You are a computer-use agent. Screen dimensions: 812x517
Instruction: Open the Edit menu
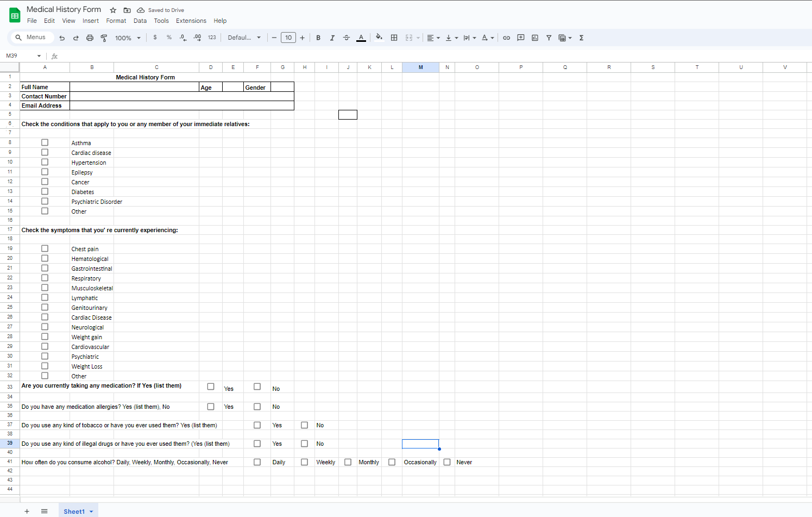tap(49, 21)
